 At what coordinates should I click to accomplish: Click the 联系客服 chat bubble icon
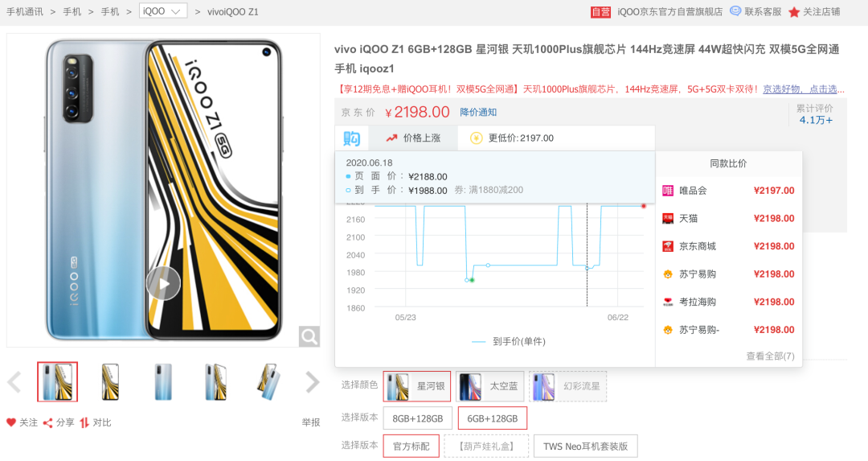735,11
